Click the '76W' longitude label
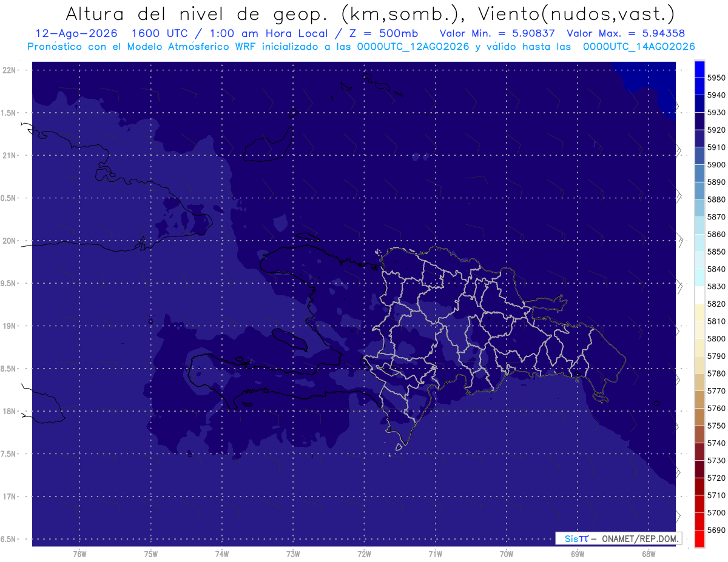The height and width of the screenshot is (562, 728). [x=79, y=554]
